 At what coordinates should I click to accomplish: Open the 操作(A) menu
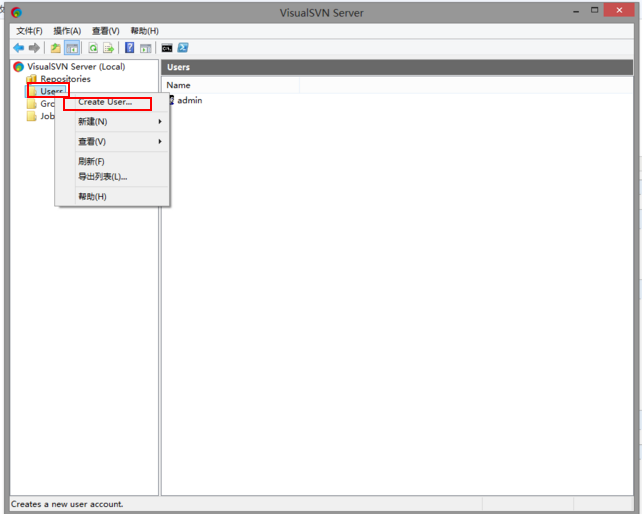(67, 31)
